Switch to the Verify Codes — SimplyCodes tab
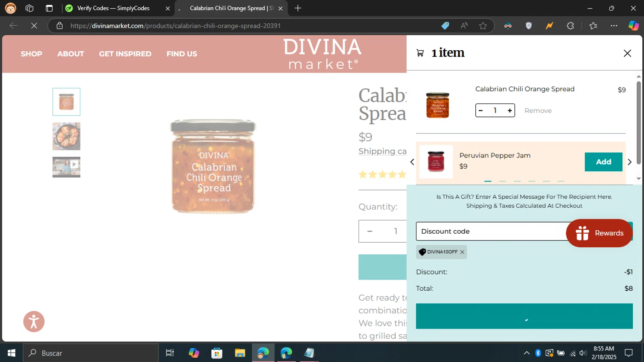Screen dimensions: 644x362 click(x=113, y=8)
